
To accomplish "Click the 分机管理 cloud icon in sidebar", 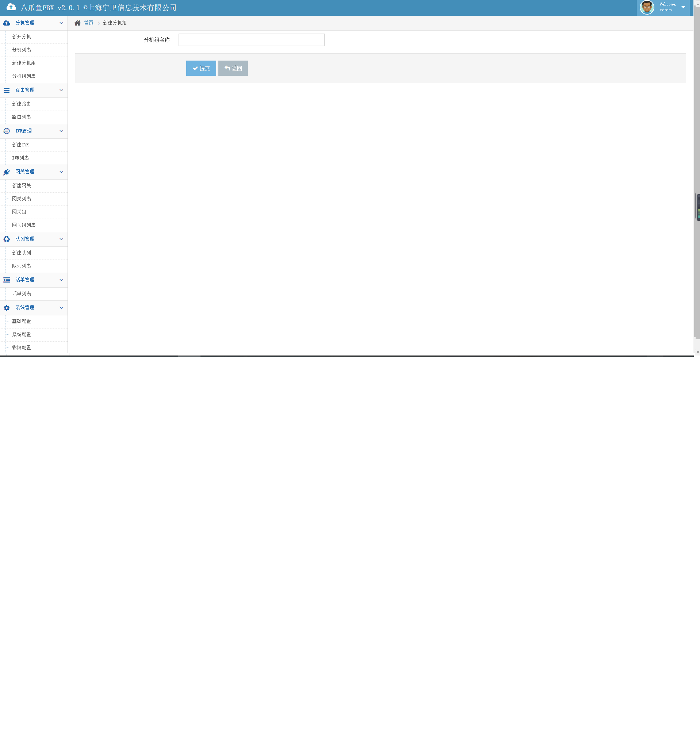I will point(7,23).
